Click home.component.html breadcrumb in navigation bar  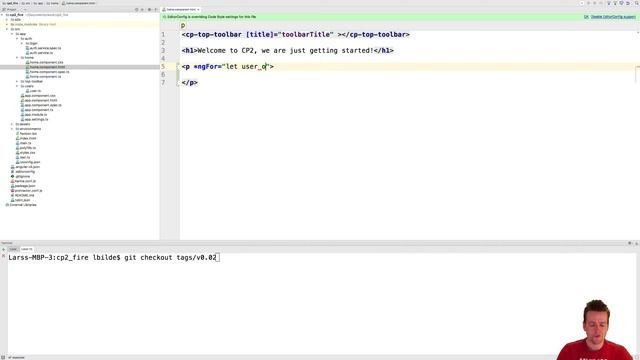[x=78, y=3]
